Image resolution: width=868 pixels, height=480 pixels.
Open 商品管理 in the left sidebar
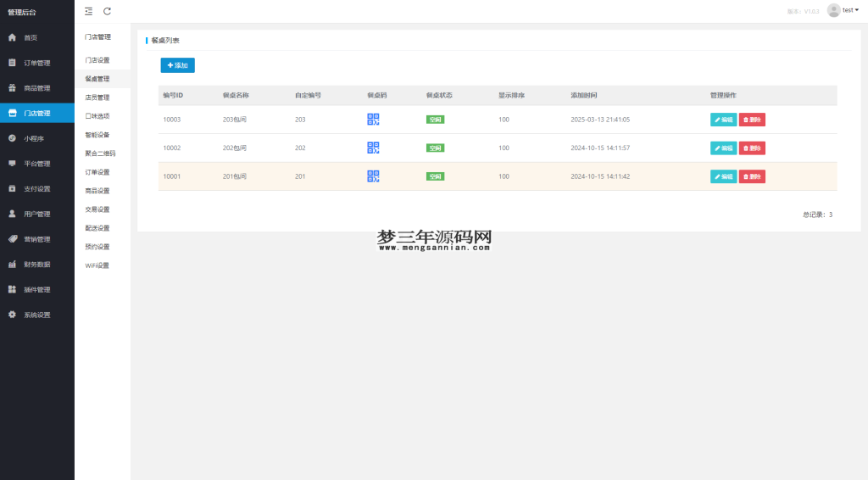tap(37, 88)
